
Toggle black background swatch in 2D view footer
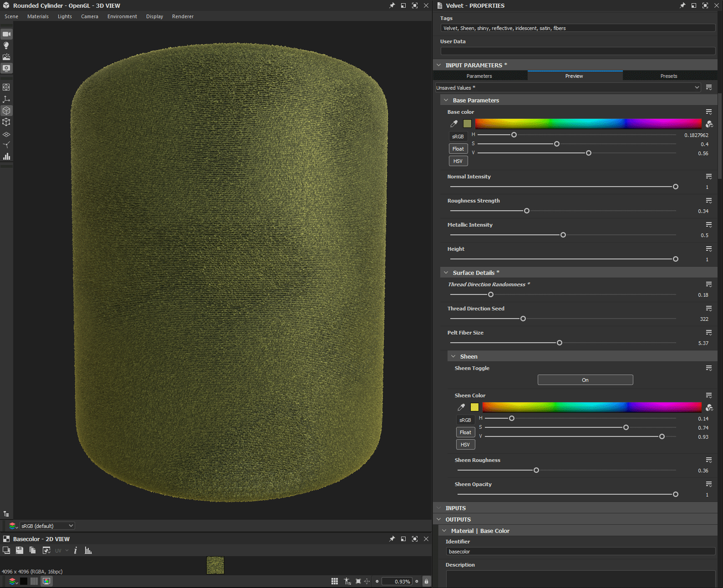coord(23,581)
